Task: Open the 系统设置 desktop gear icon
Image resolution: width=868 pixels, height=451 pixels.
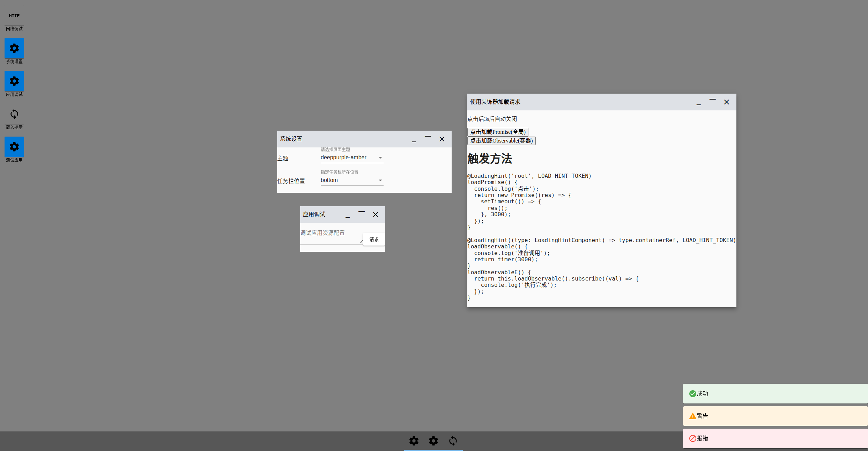Action: pos(14,48)
